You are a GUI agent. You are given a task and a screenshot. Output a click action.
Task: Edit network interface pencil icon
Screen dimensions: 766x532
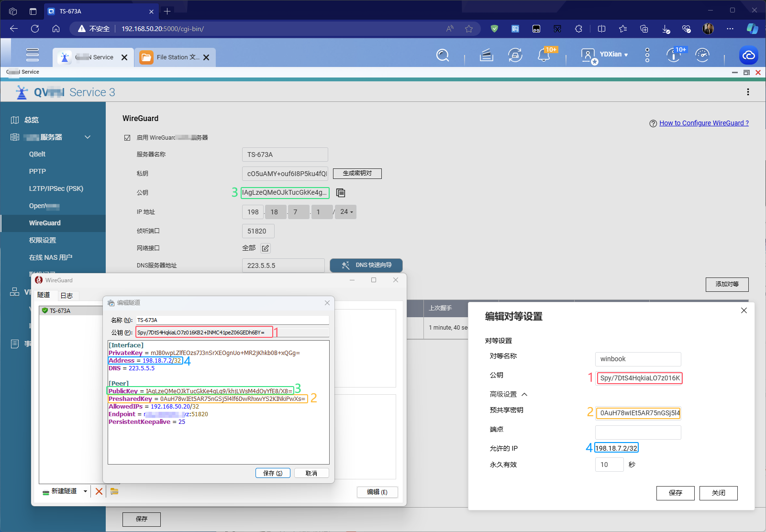266,248
